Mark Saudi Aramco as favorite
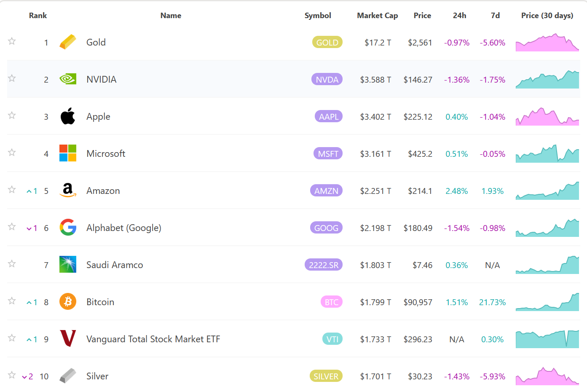 tap(12, 263)
